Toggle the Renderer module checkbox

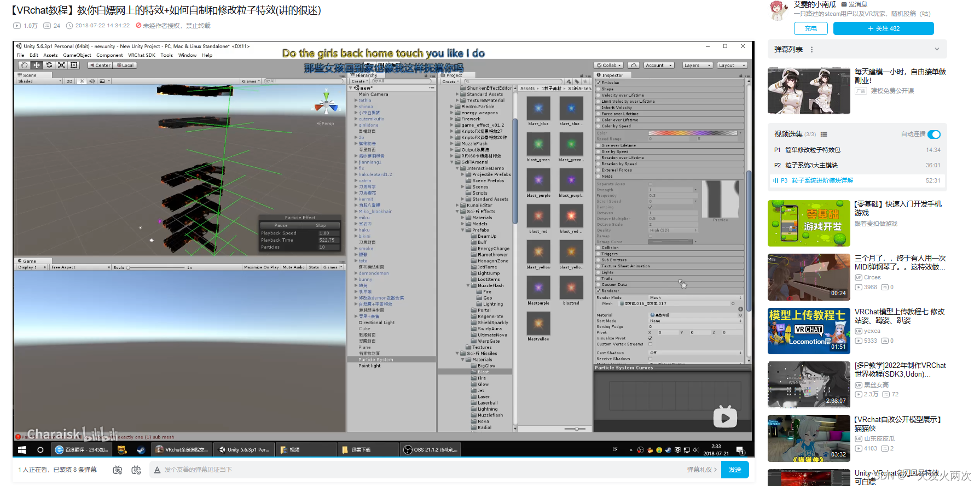pyautogui.click(x=599, y=291)
